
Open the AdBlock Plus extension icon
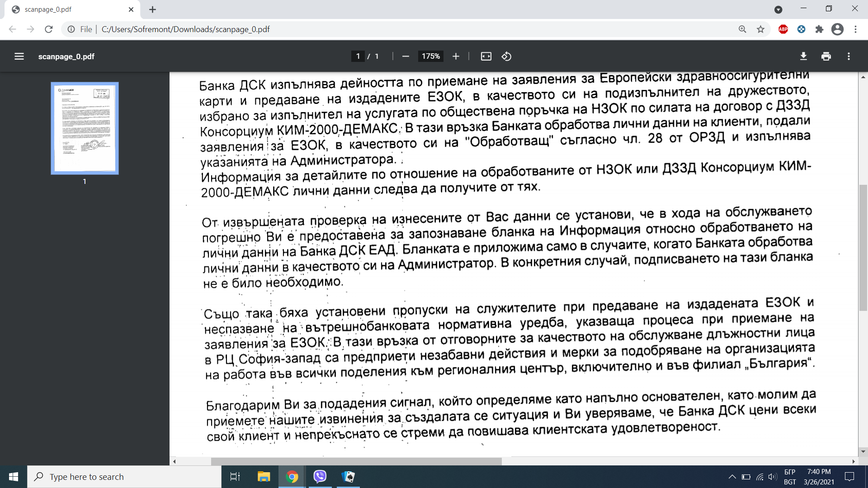783,29
